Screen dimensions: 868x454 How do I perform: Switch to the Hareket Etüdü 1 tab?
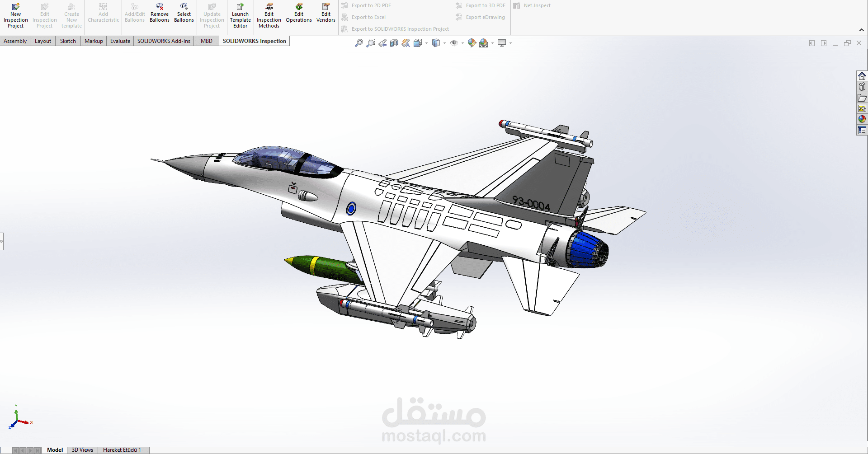(x=123, y=449)
